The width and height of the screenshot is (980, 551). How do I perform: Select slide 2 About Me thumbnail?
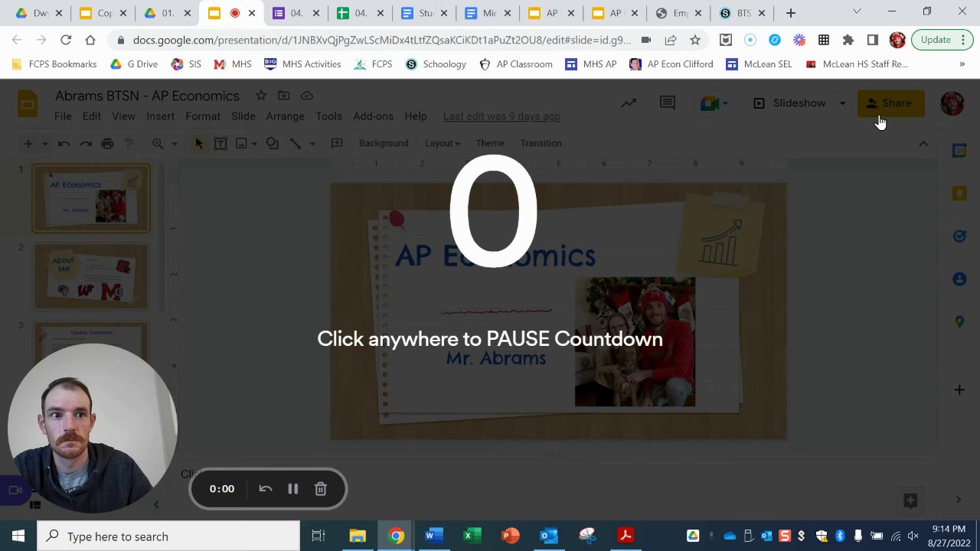91,276
